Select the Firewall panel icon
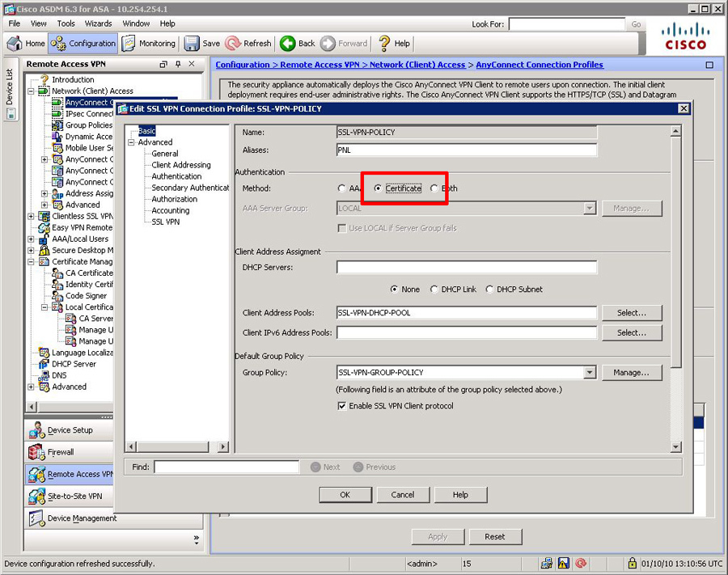The width and height of the screenshot is (728, 575). (x=36, y=452)
